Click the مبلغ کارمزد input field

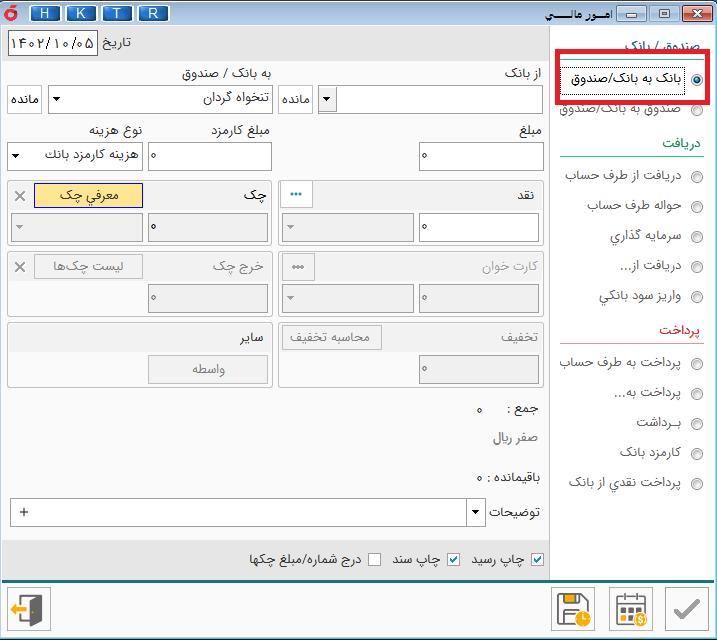pyautogui.click(x=210, y=156)
